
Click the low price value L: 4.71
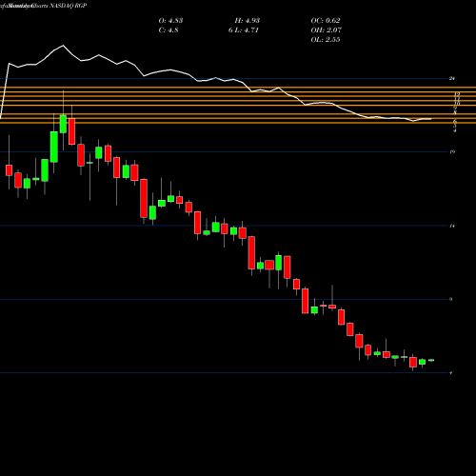click(x=248, y=30)
